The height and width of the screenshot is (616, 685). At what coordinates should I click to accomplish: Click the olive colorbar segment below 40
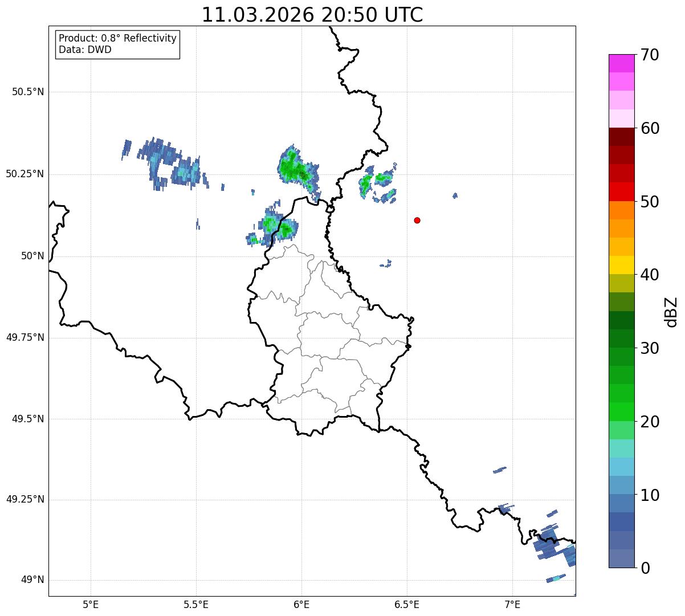tap(621, 284)
